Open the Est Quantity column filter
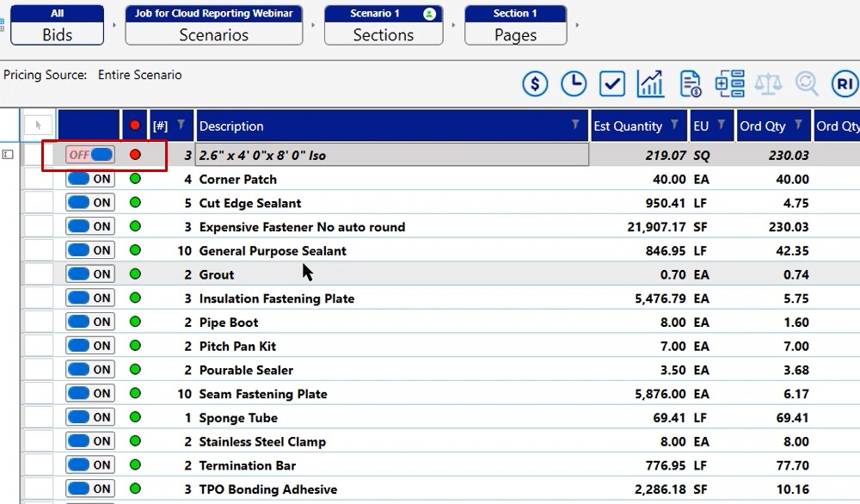 (x=674, y=126)
